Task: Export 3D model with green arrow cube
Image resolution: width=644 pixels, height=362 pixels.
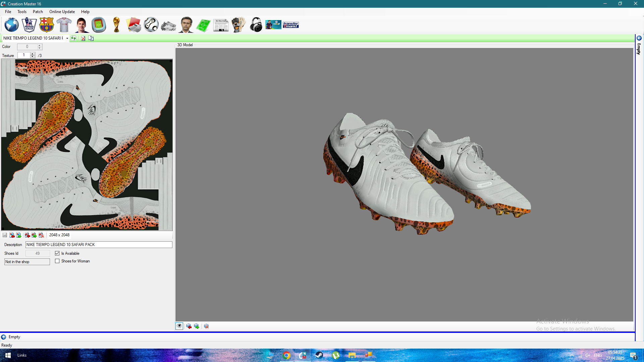Action: [x=197, y=326]
